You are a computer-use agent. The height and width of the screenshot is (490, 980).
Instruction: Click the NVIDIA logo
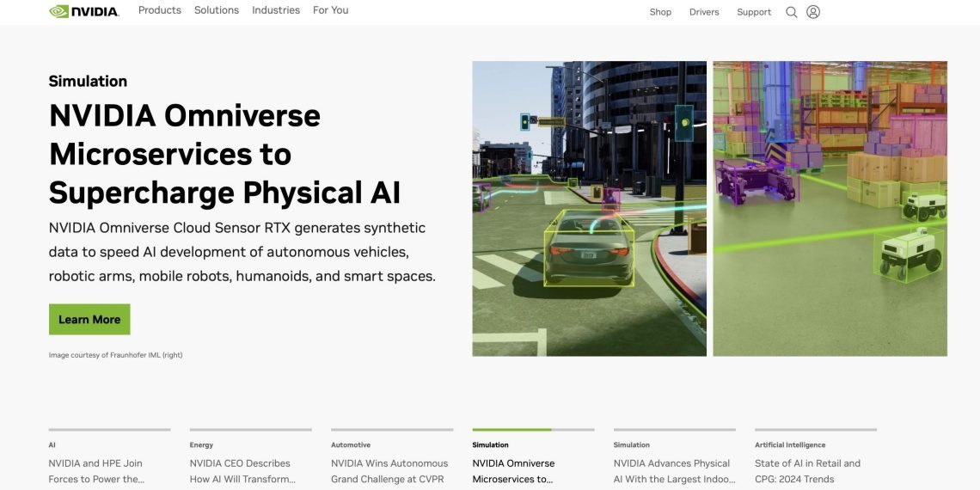coord(84,11)
